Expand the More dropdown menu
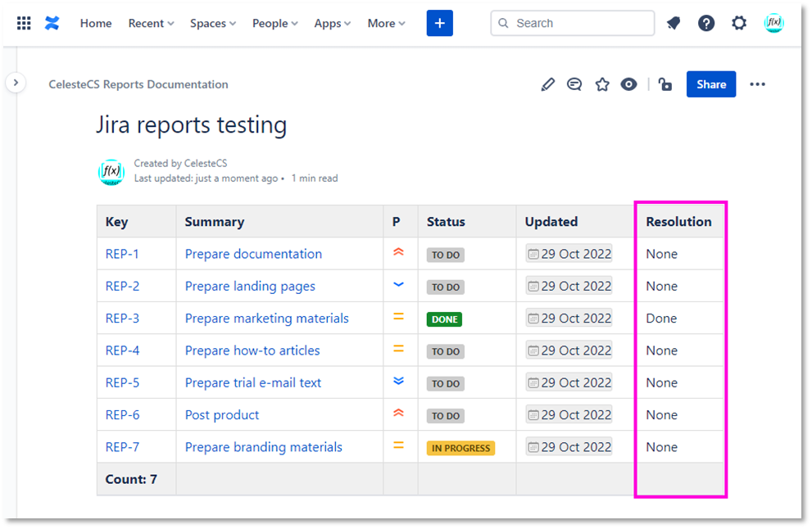Viewport: 812px width, 529px height. pyautogui.click(x=386, y=23)
